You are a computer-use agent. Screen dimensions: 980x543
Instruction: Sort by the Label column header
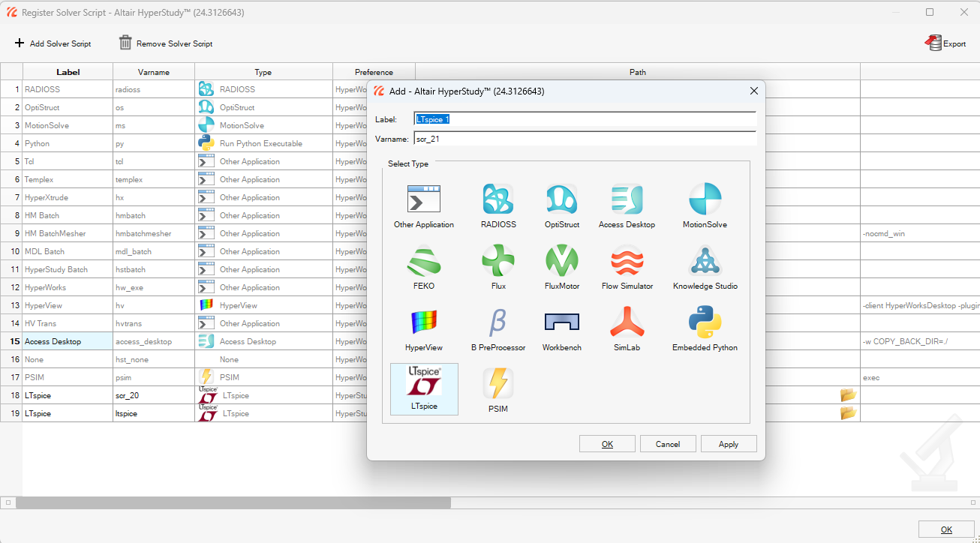[x=68, y=72]
